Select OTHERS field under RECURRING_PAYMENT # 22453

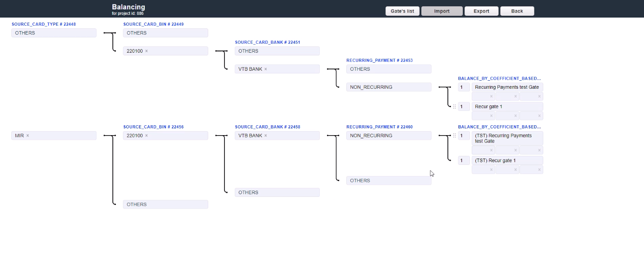coord(389,69)
